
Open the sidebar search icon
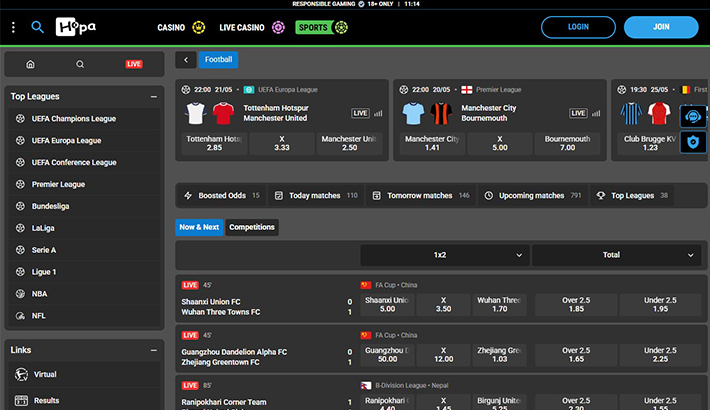click(x=80, y=64)
